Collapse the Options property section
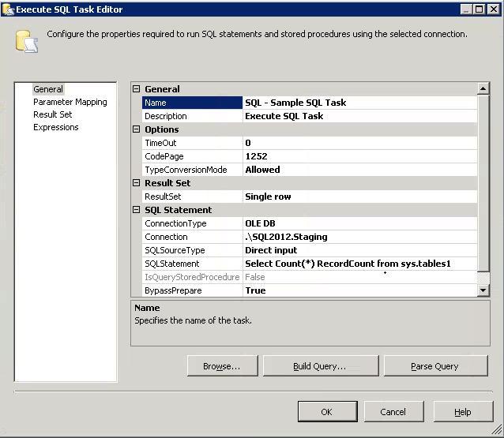The width and height of the screenshot is (504, 438). [136, 129]
